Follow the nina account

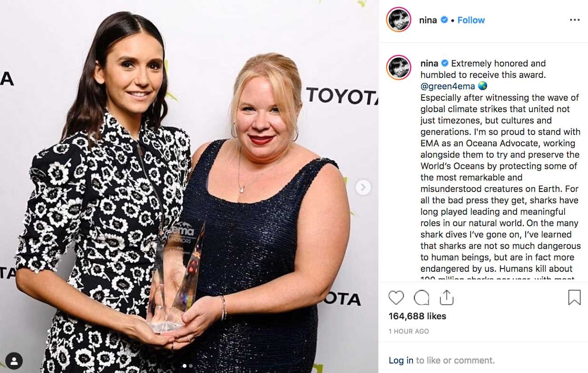pos(471,20)
